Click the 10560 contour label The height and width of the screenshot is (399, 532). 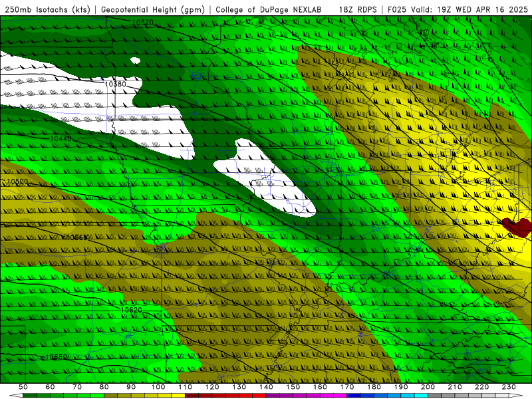pyautogui.click(x=76, y=237)
